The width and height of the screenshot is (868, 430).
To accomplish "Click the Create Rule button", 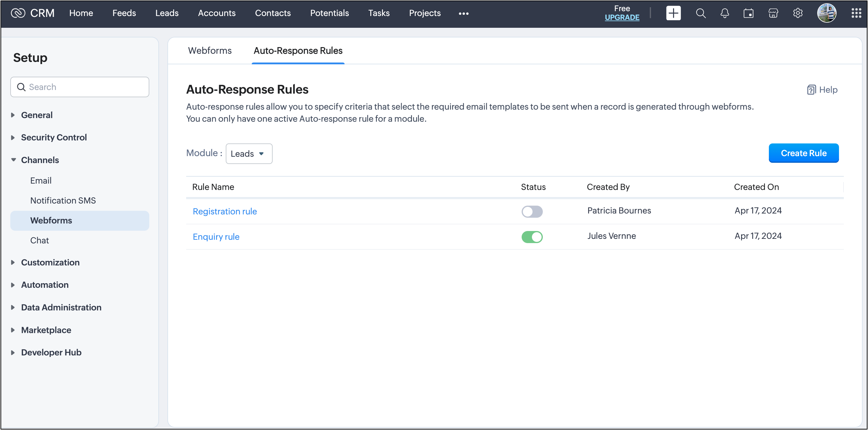I will 803,153.
